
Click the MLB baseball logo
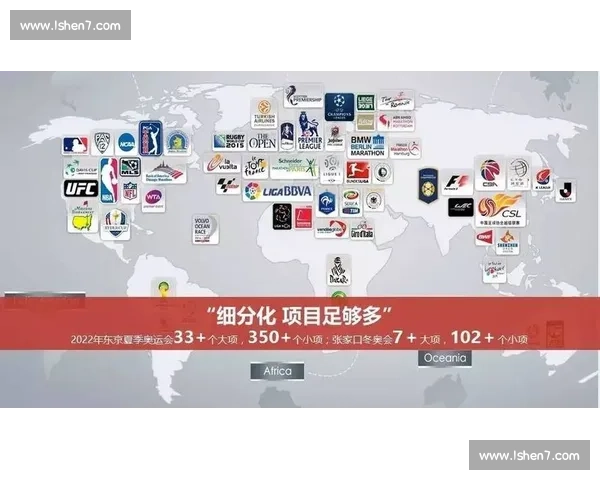75,145
